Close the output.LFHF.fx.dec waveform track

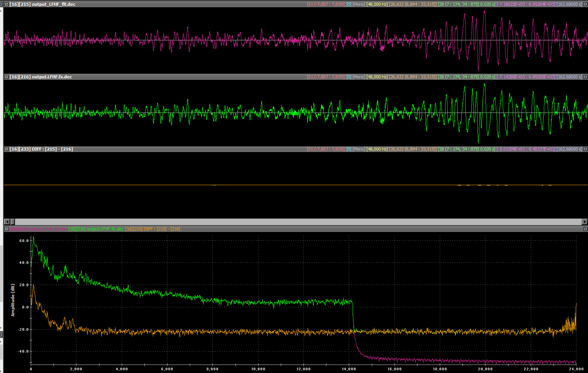point(585,77)
